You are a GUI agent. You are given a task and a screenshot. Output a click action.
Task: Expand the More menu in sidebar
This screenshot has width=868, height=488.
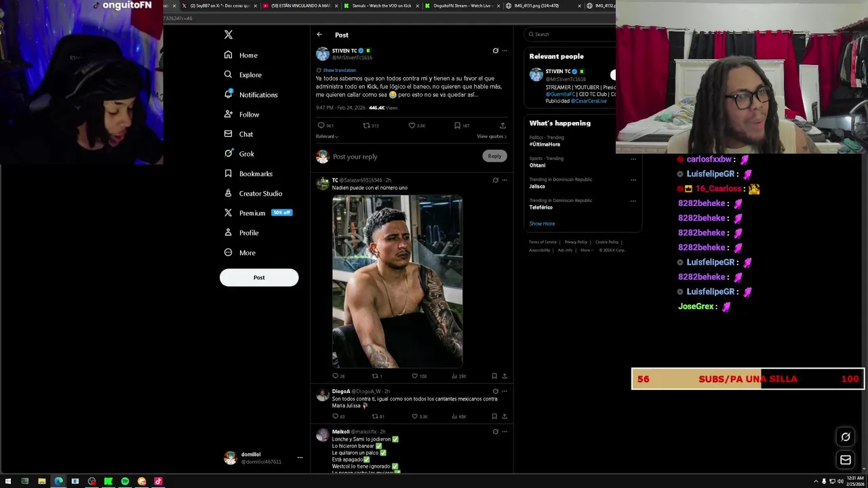click(x=239, y=252)
